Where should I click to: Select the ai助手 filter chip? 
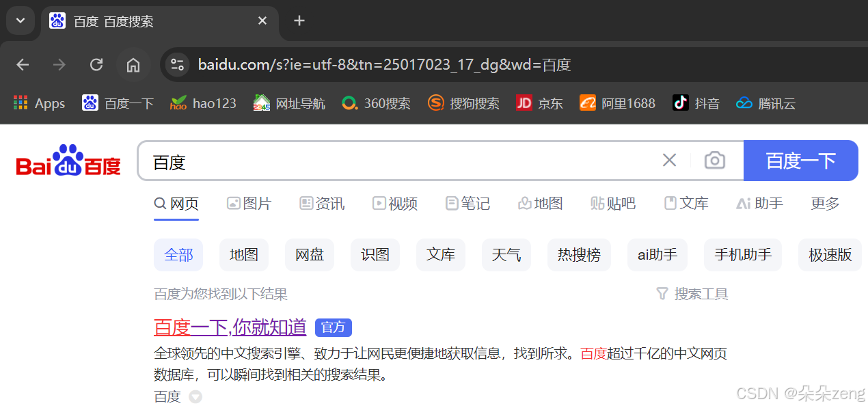[x=657, y=255]
